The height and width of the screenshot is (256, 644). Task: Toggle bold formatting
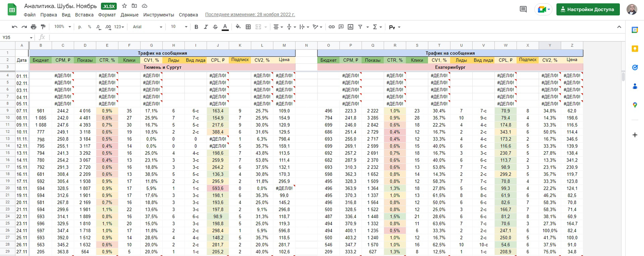(x=196, y=27)
